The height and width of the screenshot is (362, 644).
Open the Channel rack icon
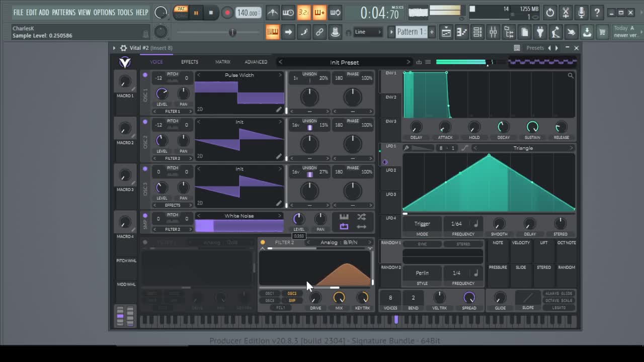477,32
